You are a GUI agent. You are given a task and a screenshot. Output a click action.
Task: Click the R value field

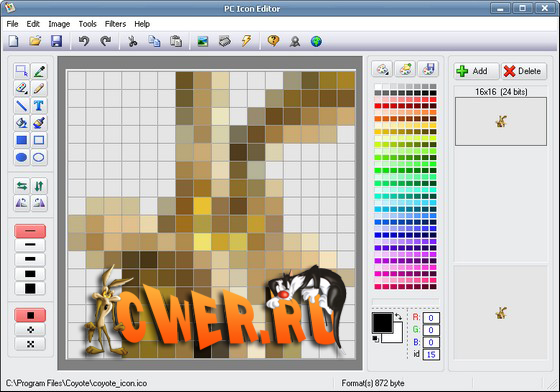431,318
